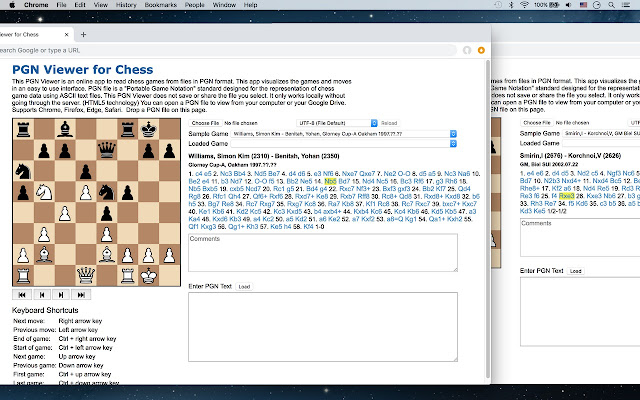Screen dimensions: 640x400
Task: Open the Window menu
Action: pyautogui.click(x=224, y=5)
